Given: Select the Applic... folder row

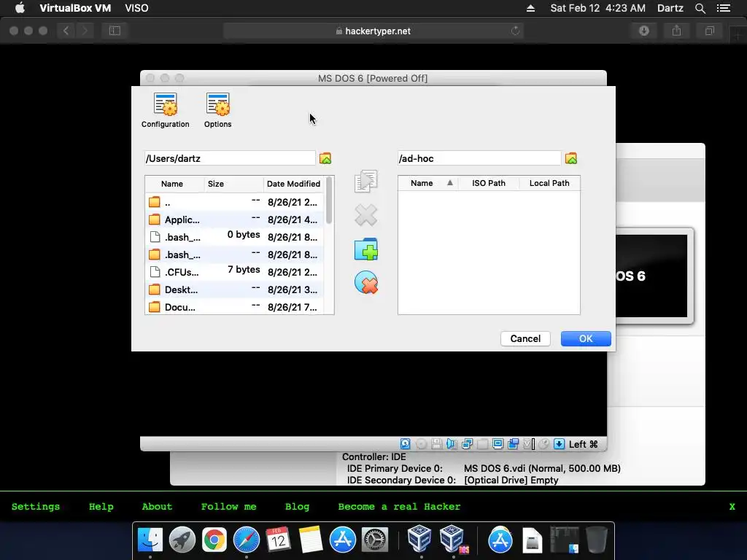Looking at the screenshot, I should pyautogui.click(x=234, y=219).
